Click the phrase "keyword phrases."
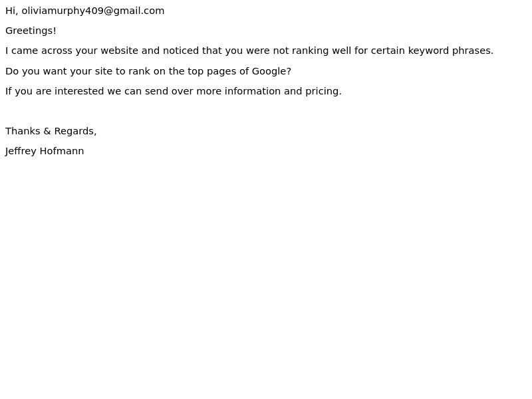The image size is (532, 399). tap(451, 51)
